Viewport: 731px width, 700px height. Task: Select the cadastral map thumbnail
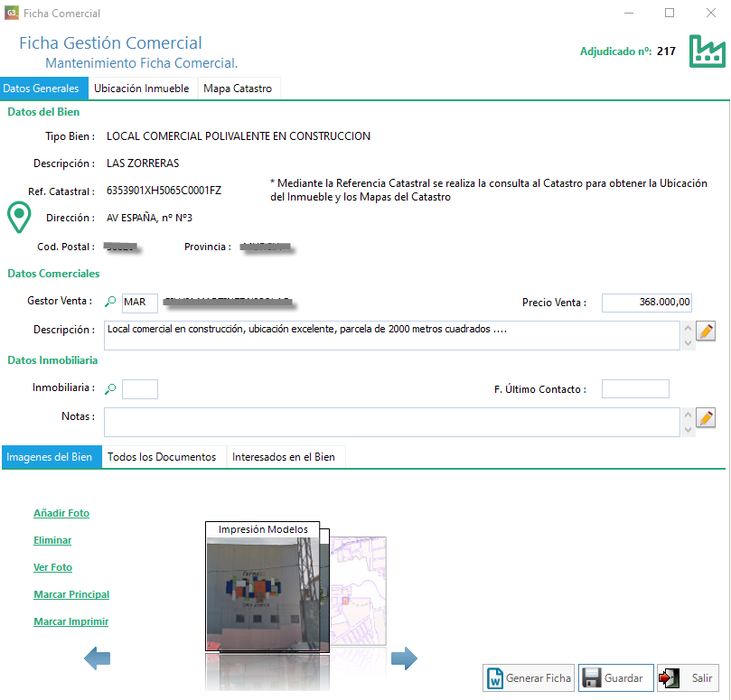[359, 591]
